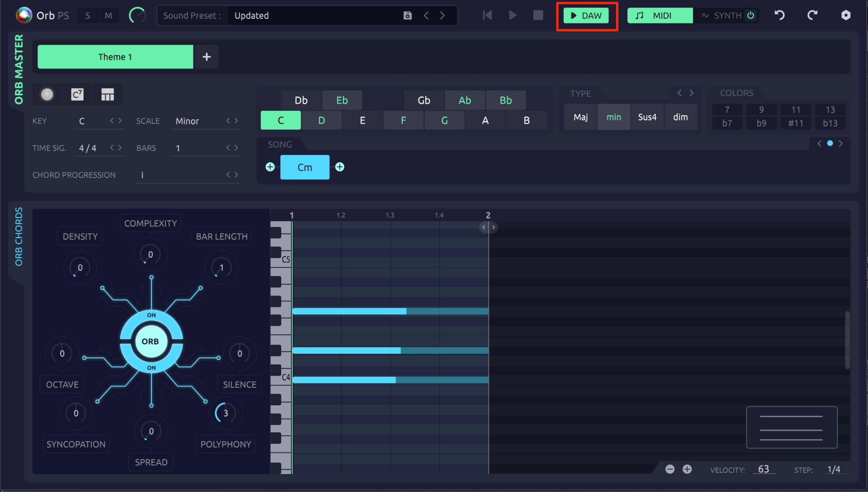This screenshot has height=492, width=868.
Task: Click the record circle icon
Action: click(47, 94)
